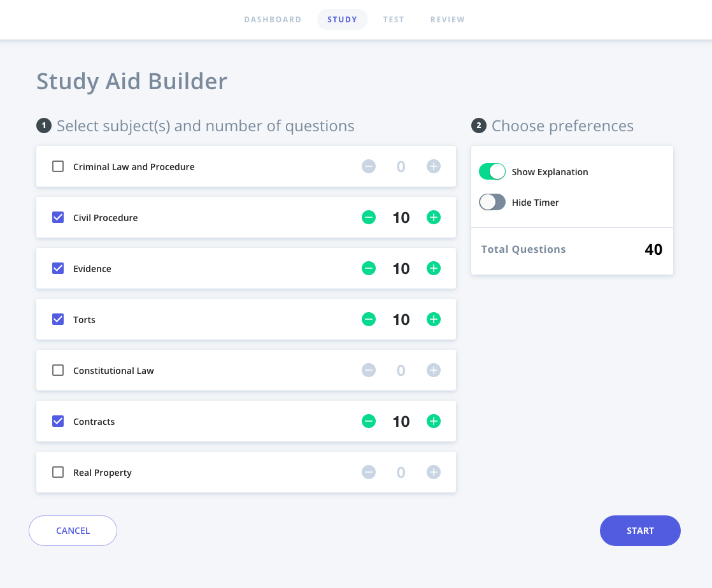Click minus icon for Evidence
Screen dimensions: 712x588
click(369, 269)
